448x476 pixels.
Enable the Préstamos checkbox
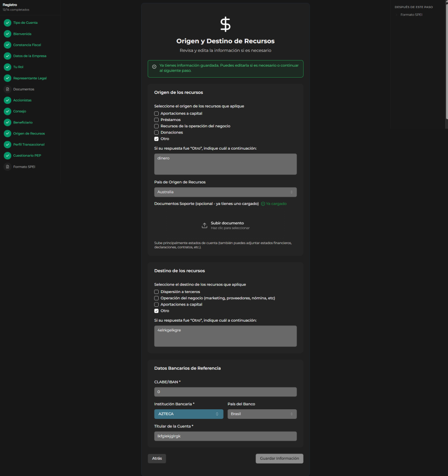[x=156, y=120]
